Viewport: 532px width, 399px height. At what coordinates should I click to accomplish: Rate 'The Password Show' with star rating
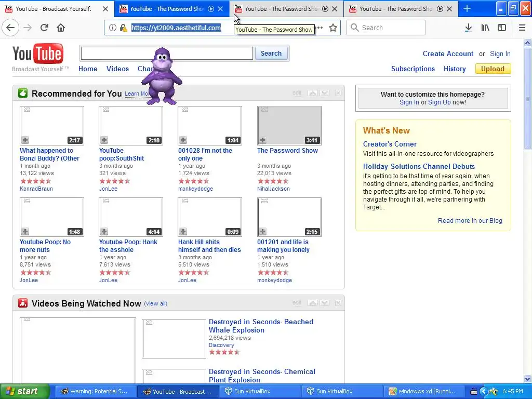(x=273, y=181)
